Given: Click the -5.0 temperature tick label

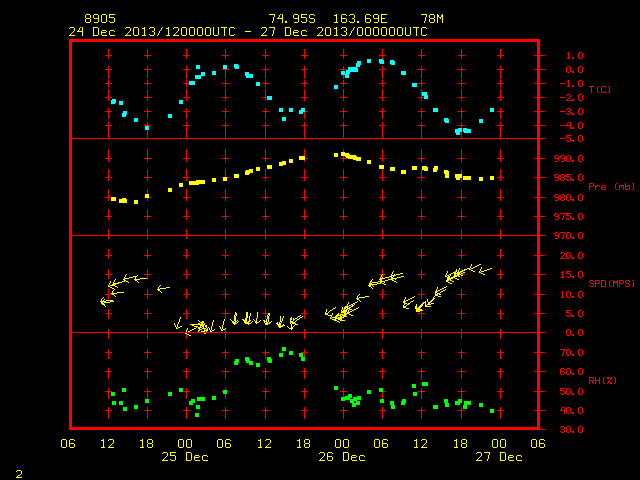Looking at the screenshot, I should click(571, 139).
